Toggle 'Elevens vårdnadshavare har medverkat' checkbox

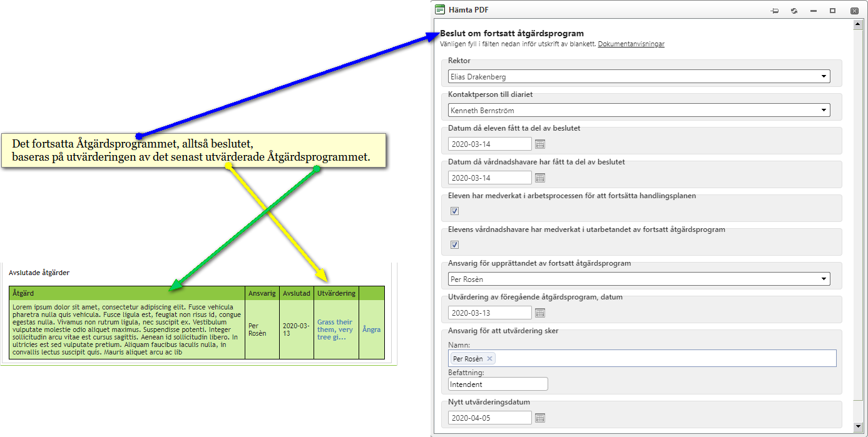coord(455,245)
